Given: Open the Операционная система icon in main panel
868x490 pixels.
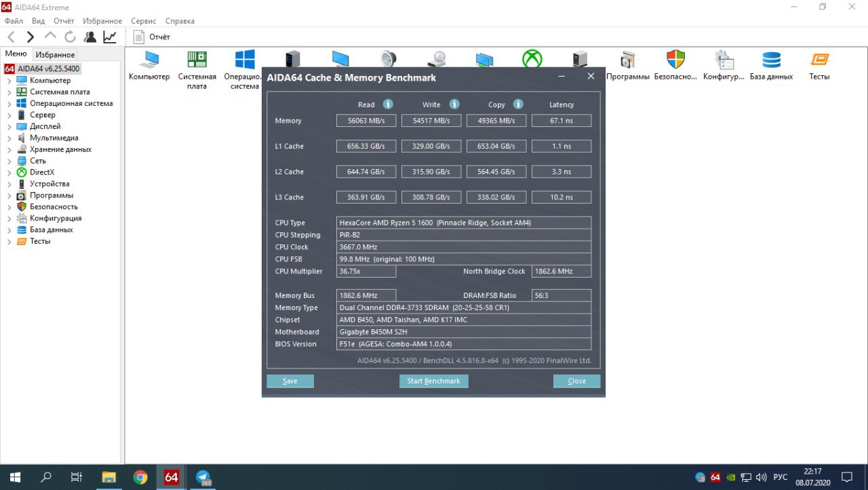Looking at the screenshot, I should (x=245, y=70).
